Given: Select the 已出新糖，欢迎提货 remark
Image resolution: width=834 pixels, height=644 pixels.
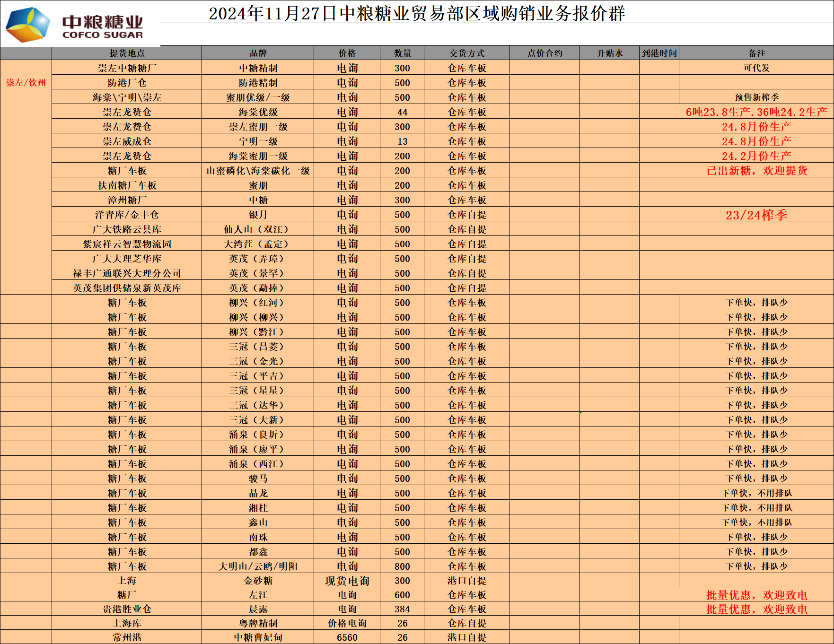Looking at the screenshot, I should tap(756, 171).
